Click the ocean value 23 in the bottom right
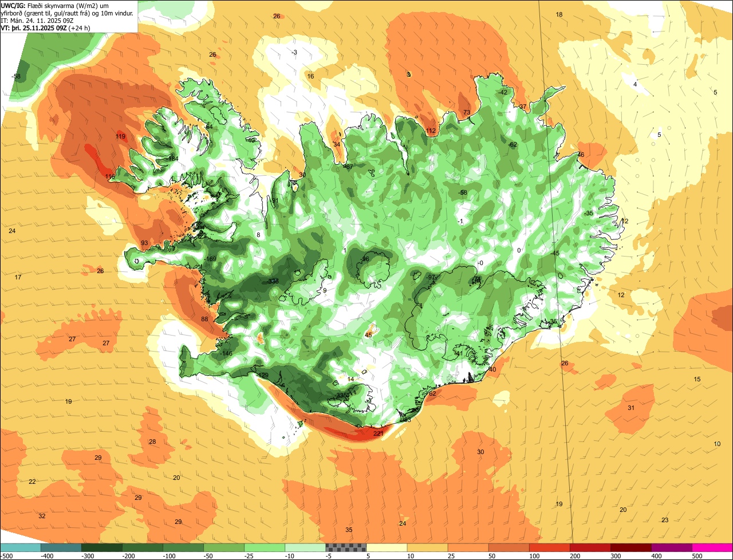 pyautogui.click(x=665, y=520)
